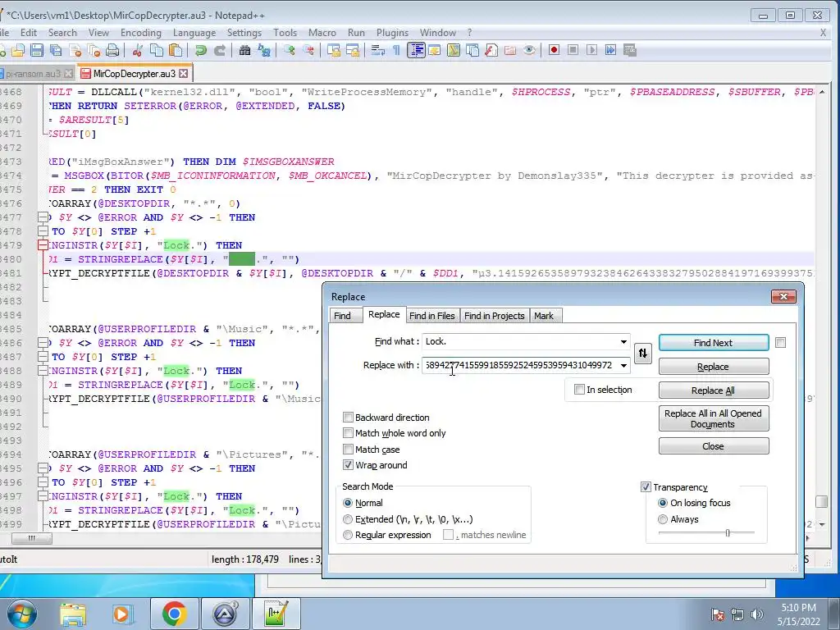This screenshot has height=630, width=840.
Task: Click the Copy toolbar icon
Action: (157, 50)
